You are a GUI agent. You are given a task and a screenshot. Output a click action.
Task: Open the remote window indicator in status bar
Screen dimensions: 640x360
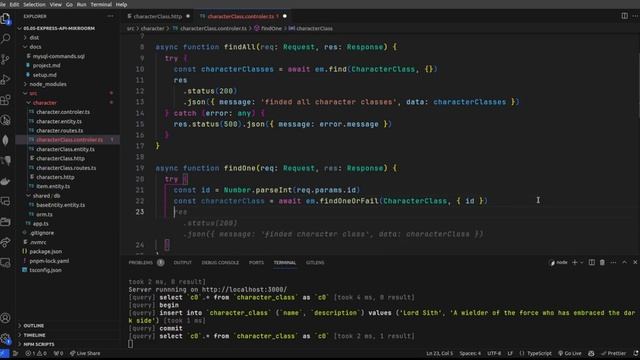tap(4, 353)
